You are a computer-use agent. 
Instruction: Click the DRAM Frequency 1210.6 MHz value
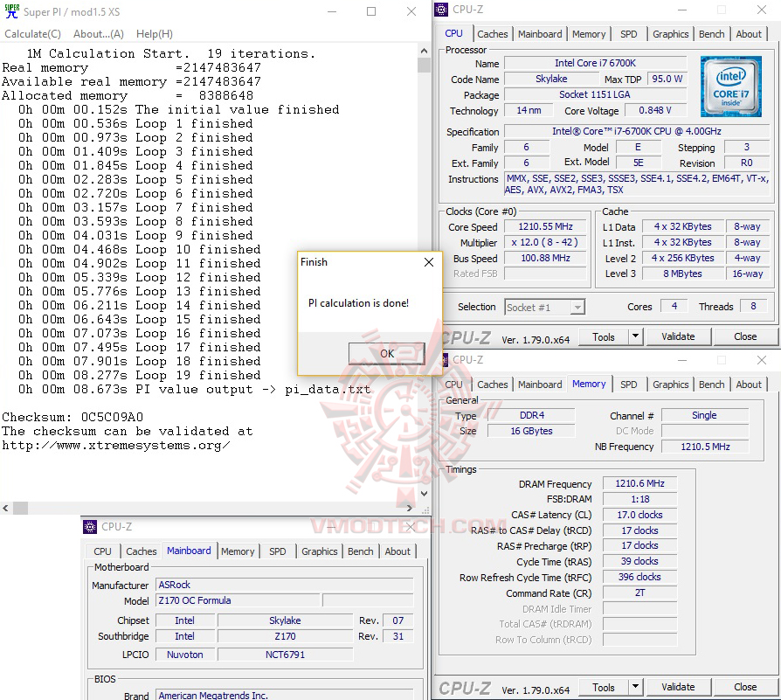pos(639,484)
